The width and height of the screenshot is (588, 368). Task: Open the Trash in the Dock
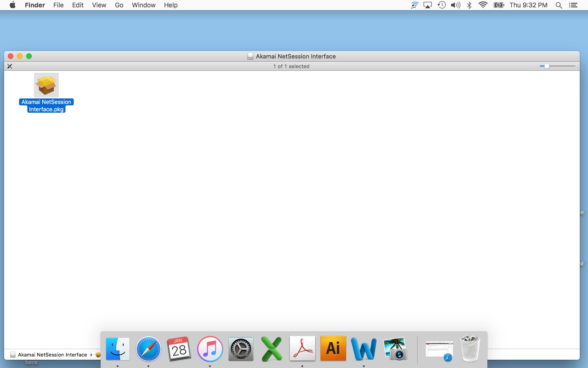[x=470, y=349]
